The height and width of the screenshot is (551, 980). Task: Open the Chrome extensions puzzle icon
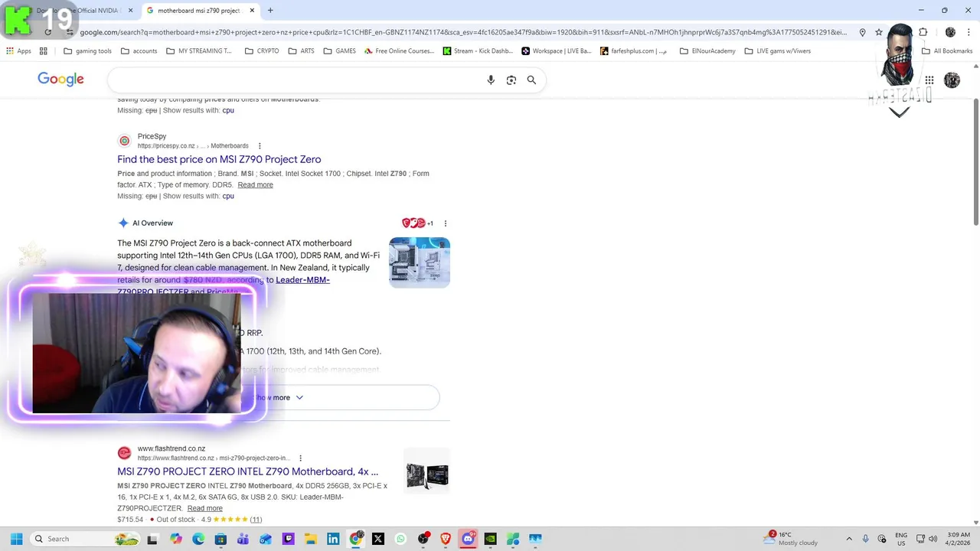[923, 32]
